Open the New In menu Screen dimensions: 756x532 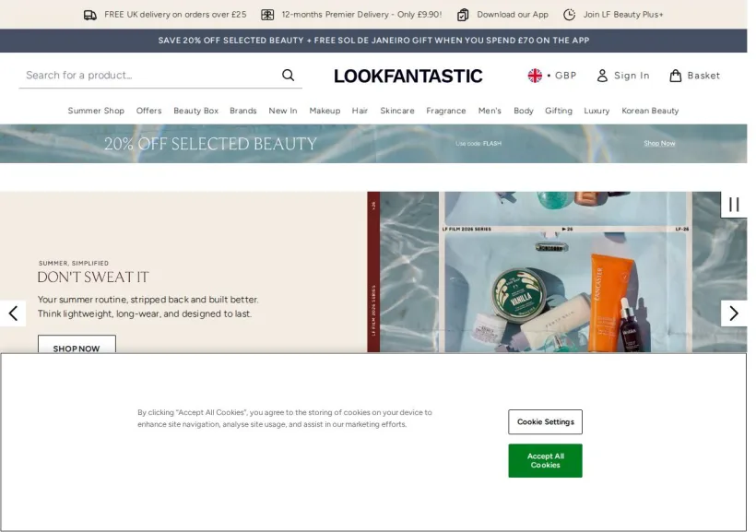[x=283, y=111]
